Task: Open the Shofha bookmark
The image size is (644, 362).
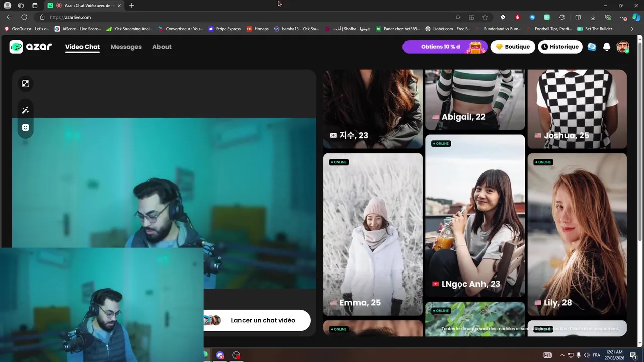Action: [x=348, y=29]
